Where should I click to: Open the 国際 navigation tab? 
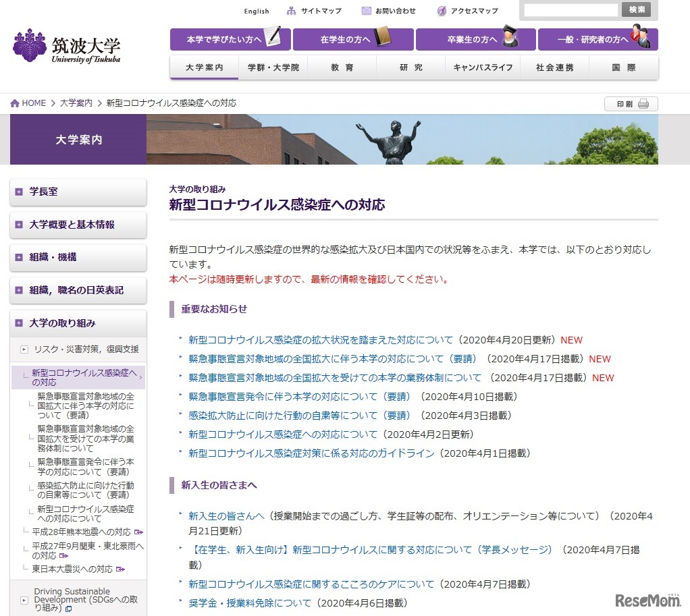coord(625,67)
